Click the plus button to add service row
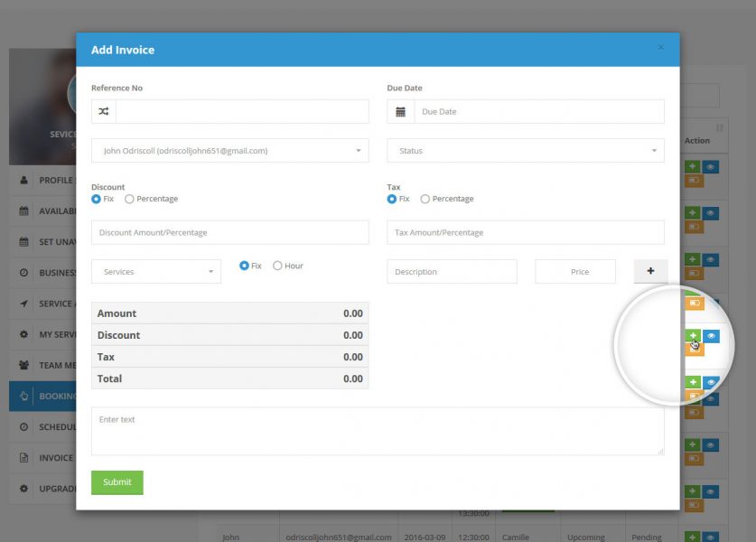 point(650,271)
